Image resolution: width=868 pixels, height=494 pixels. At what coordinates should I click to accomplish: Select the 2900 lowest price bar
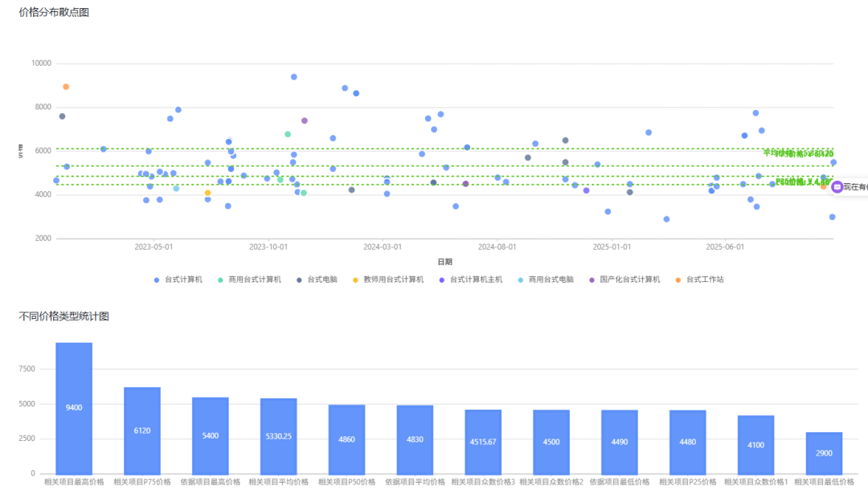pos(824,453)
